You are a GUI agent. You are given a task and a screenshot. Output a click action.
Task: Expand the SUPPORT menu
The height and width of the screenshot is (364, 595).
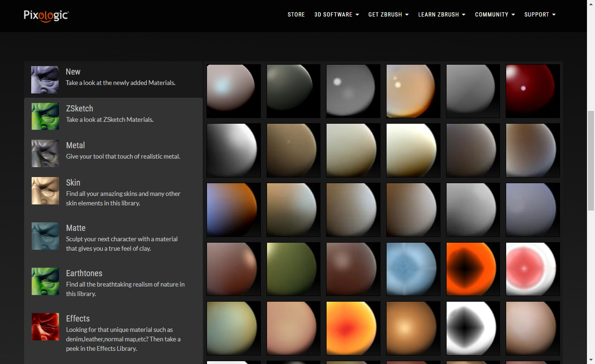(x=540, y=15)
